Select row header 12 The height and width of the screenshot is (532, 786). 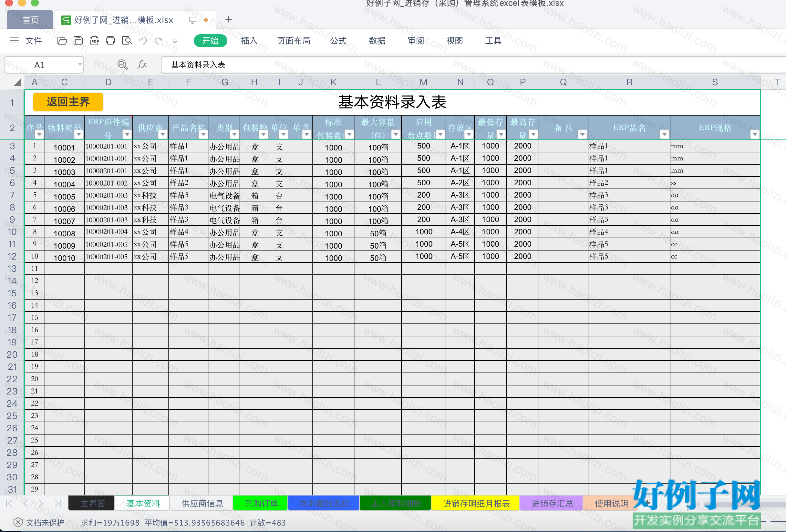[12, 257]
